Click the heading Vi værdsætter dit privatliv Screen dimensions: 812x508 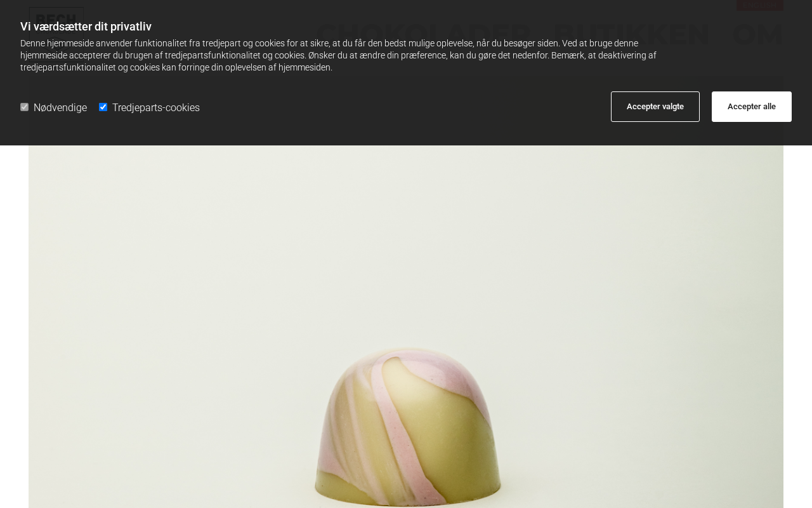point(86,26)
